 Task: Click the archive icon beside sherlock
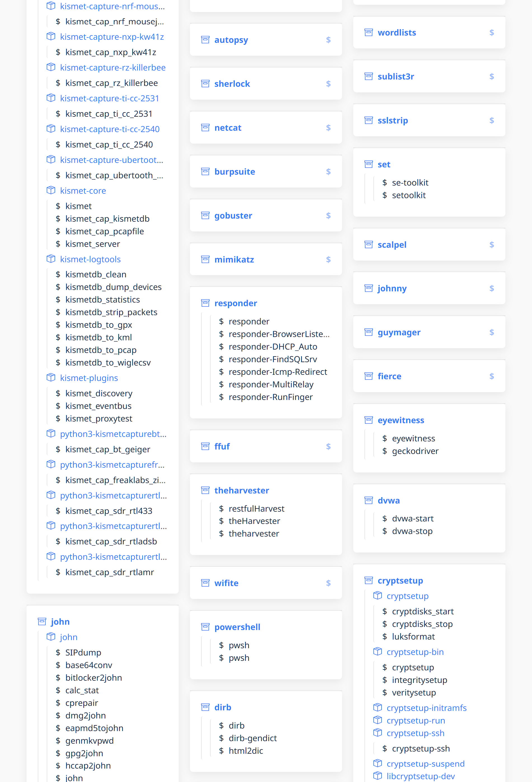click(x=205, y=83)
